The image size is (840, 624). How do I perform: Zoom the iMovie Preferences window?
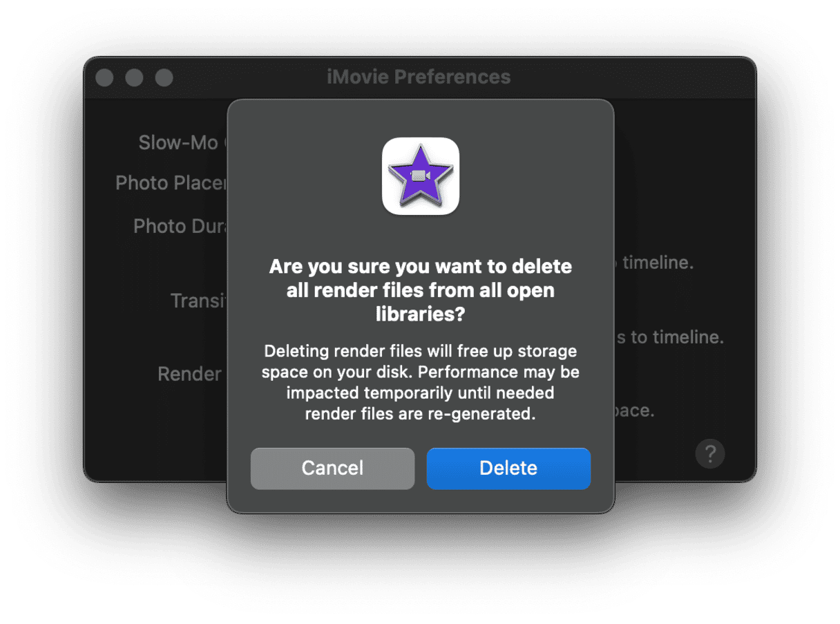pyautogui.click(x=164, y=77)
